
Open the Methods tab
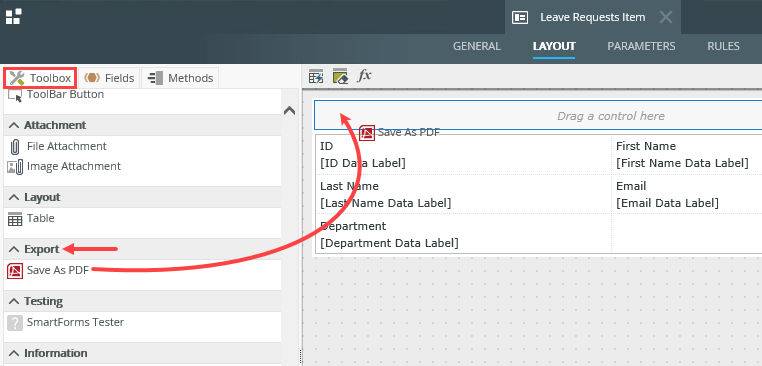click(180, 78)
